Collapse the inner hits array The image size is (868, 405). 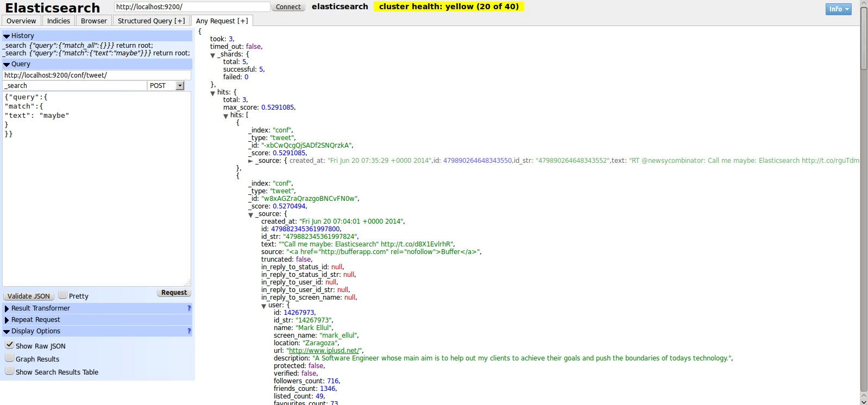(226, 116)
